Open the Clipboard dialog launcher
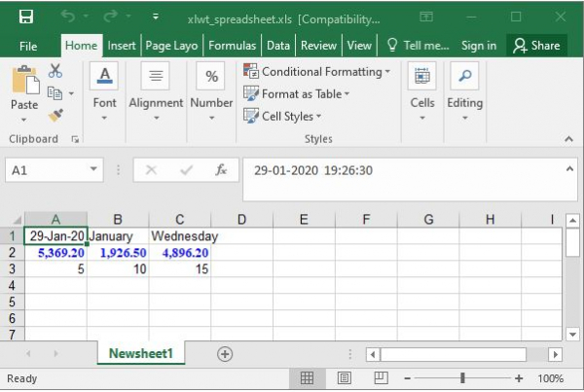 click(75, 139)
